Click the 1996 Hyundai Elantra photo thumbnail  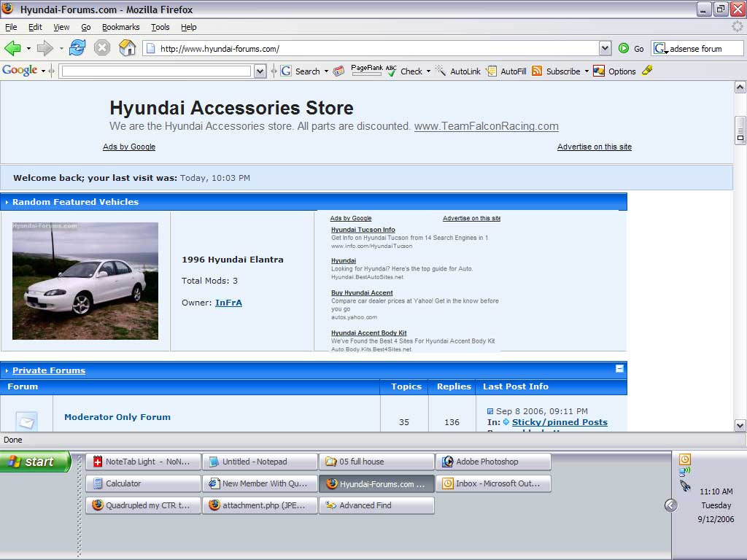pos(85,281)
